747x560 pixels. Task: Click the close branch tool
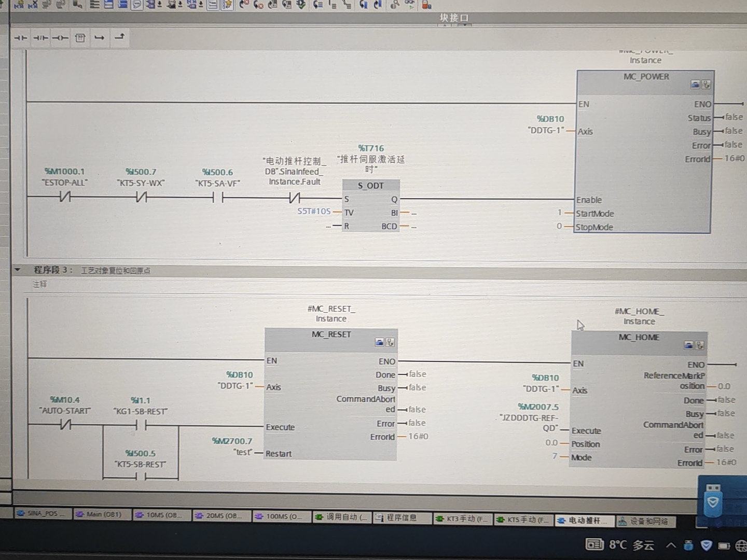click(x=120, y=37)
